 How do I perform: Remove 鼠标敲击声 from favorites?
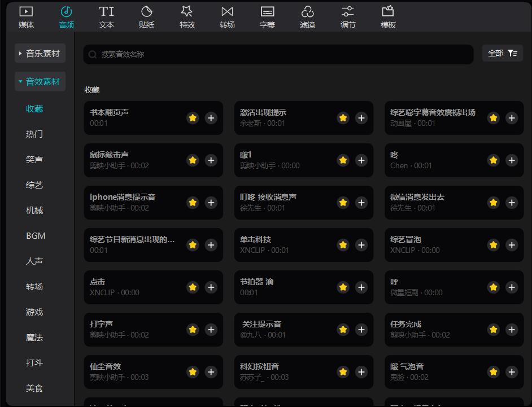pos(192,160)
